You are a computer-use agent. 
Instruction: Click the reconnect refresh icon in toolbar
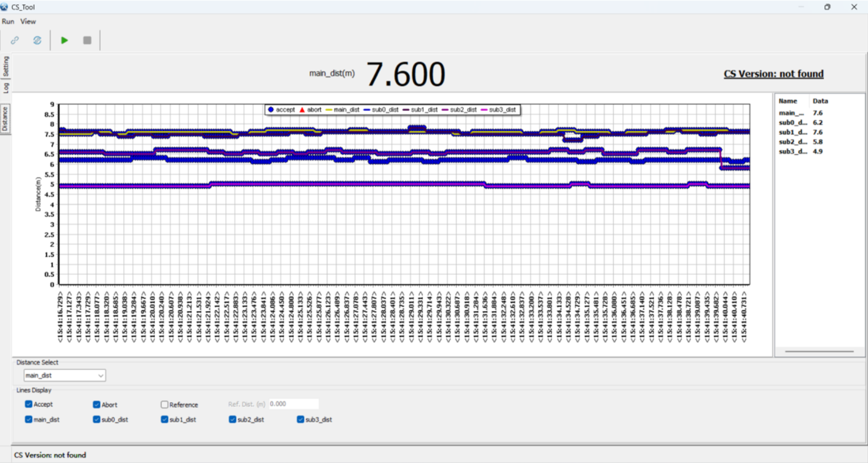pos(37,40)
